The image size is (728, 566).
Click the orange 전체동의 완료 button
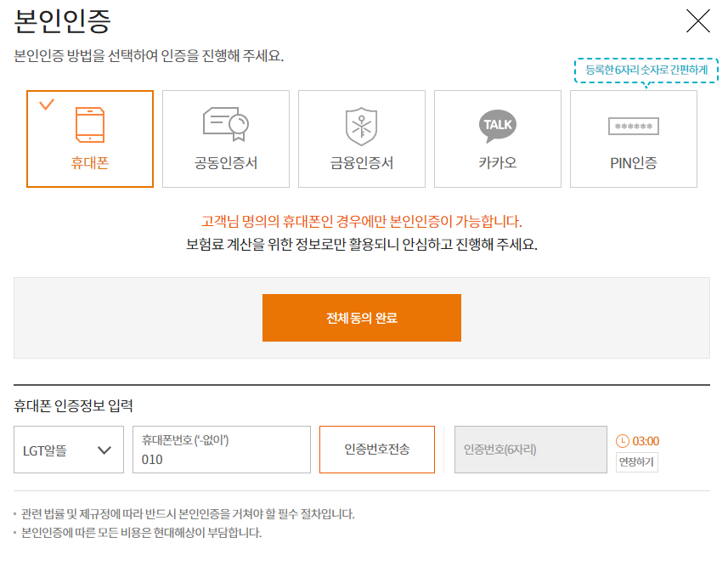point(361,318)
